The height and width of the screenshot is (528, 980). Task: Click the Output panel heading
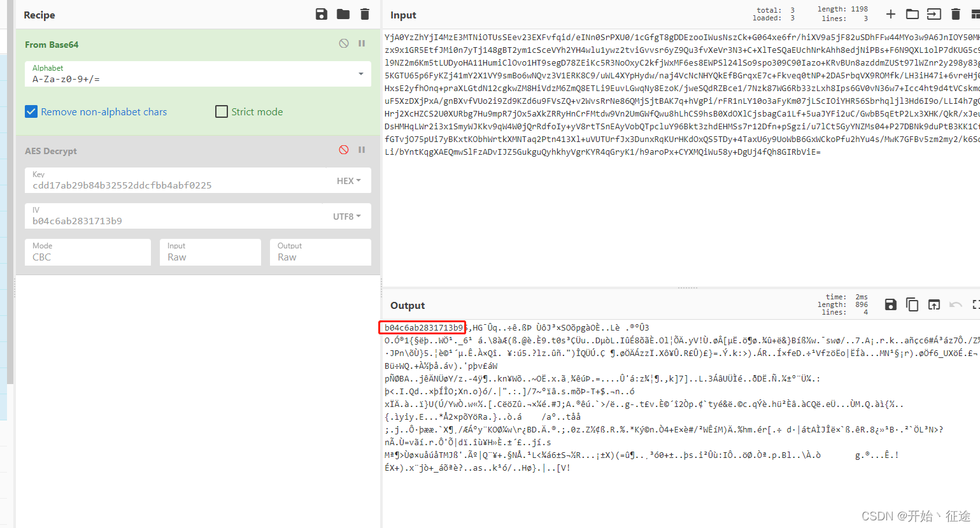[408, 305]
